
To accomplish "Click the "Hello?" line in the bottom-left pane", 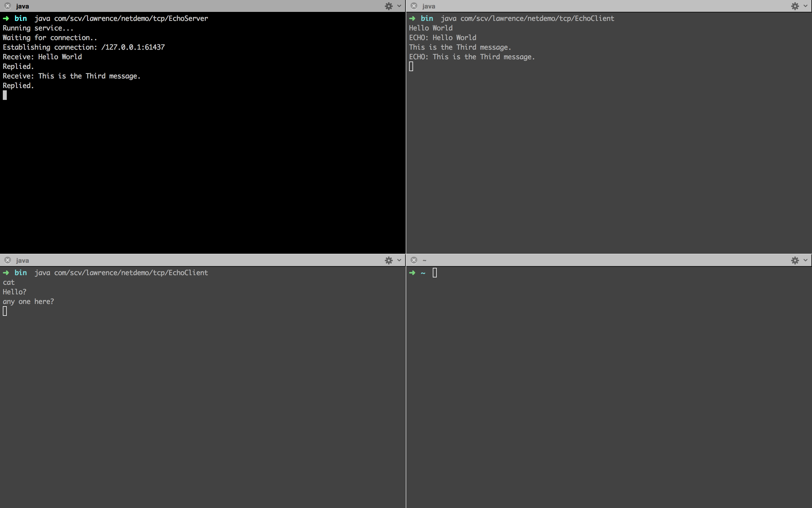I will [14, 292].
